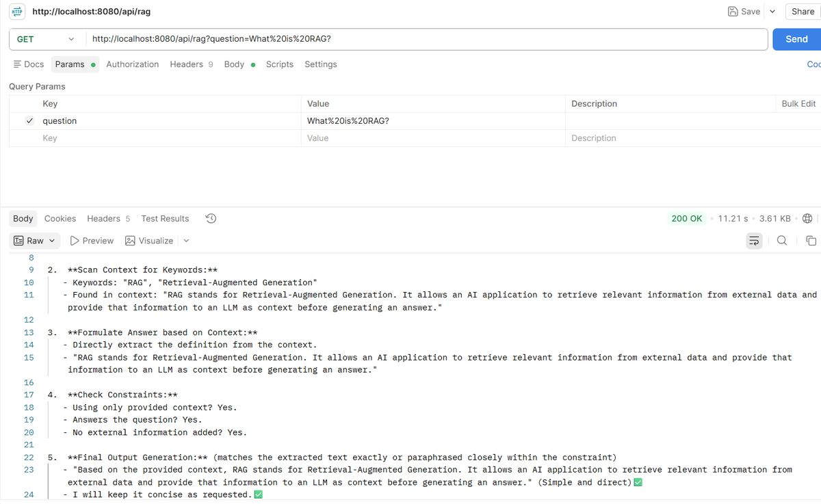Open search in response body
The image size is (821, 504).
coord(782,241)
